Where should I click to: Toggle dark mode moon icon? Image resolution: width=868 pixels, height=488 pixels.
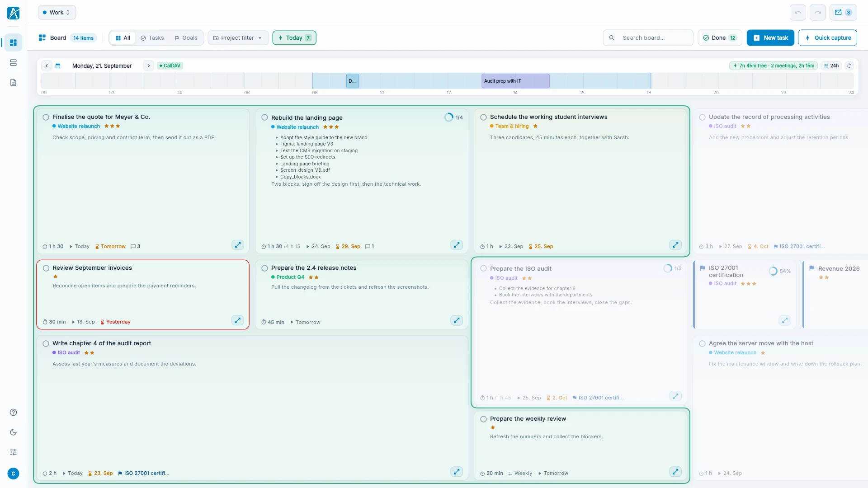(x=13, y=432)
